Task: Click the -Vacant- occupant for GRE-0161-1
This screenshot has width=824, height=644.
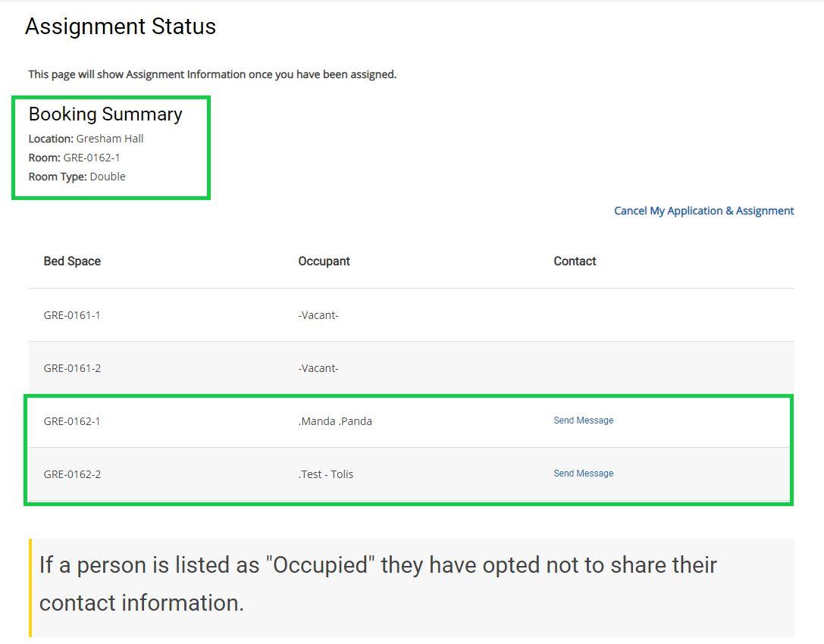Action: [x=318, y=315]
